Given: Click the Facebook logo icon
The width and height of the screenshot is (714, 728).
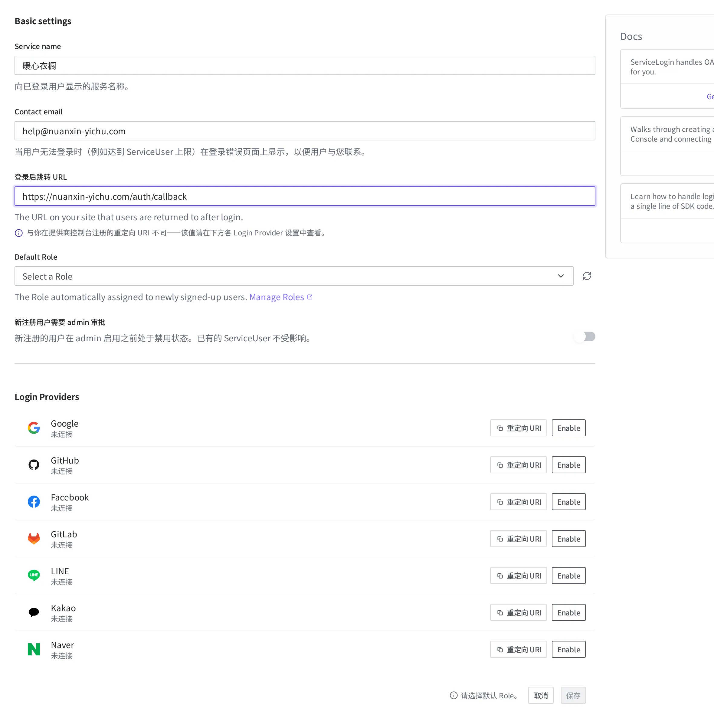Looking at the screenshot, I should (34, 501).
